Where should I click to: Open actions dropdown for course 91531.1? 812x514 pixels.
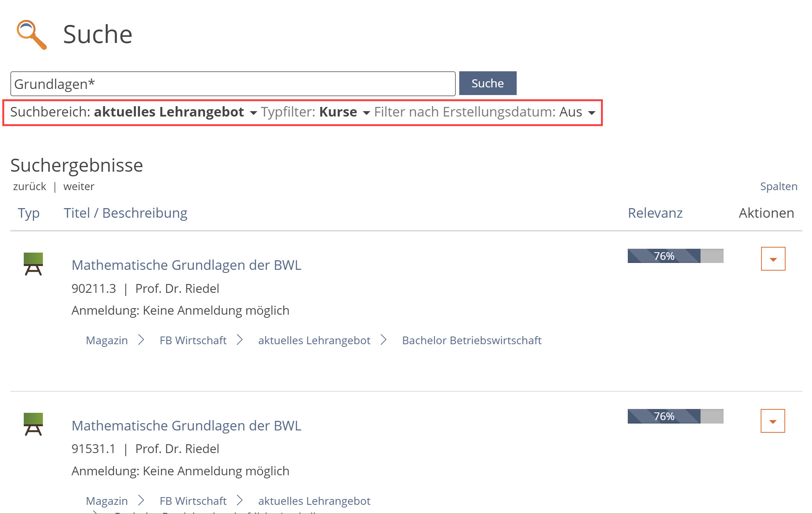tap(773, 421)
